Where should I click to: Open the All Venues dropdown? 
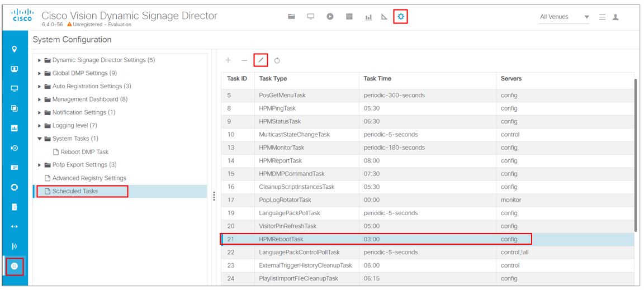564,17
